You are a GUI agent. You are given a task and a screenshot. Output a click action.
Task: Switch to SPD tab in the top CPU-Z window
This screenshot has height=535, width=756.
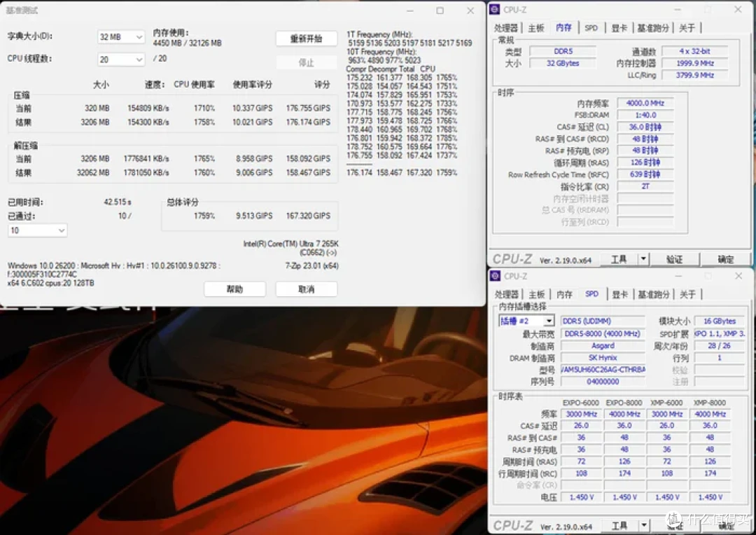coord(591,28)
